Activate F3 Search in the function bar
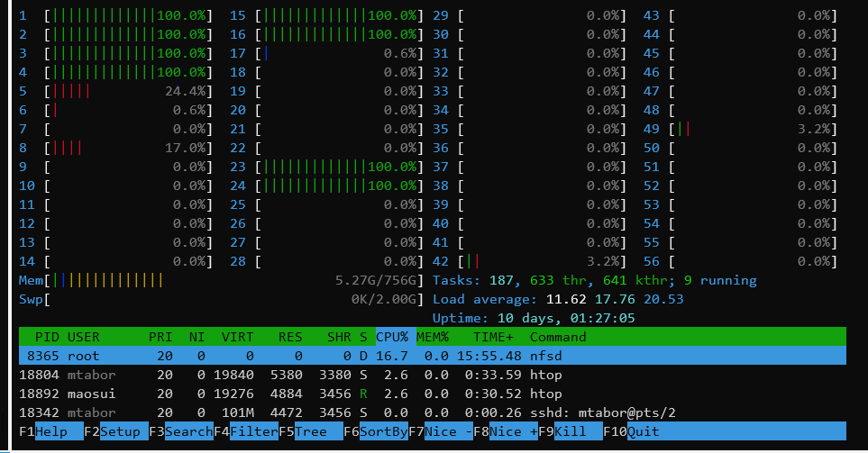868x453 pixels. pos(187,431)
